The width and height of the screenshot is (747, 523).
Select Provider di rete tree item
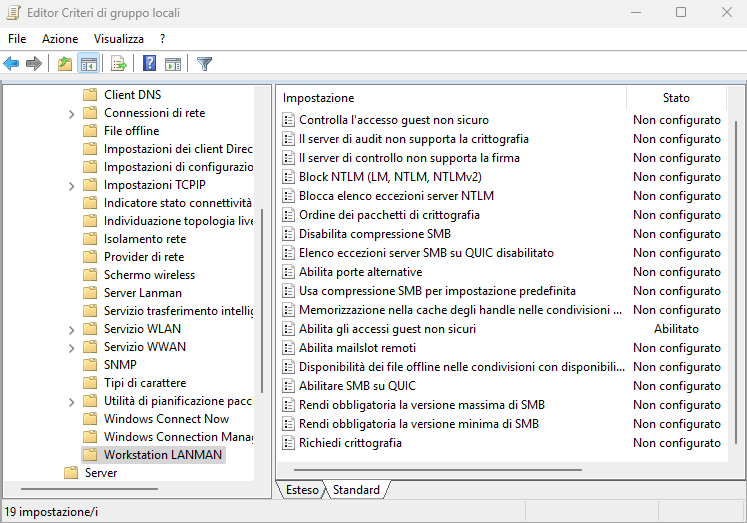tap(144, 257)
